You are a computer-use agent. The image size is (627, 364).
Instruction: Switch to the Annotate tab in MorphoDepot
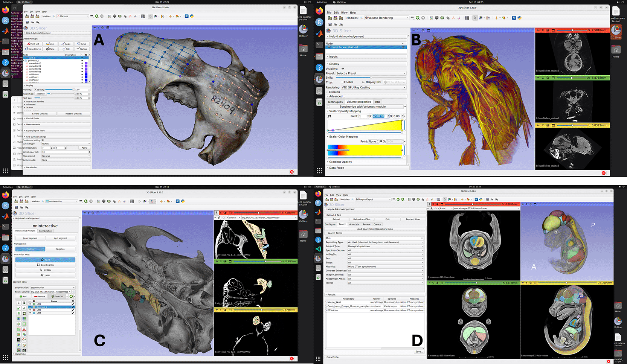[354, 224]
